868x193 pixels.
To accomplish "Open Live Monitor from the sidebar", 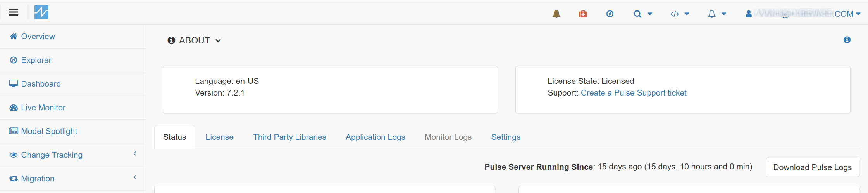I will coord(43,108).
